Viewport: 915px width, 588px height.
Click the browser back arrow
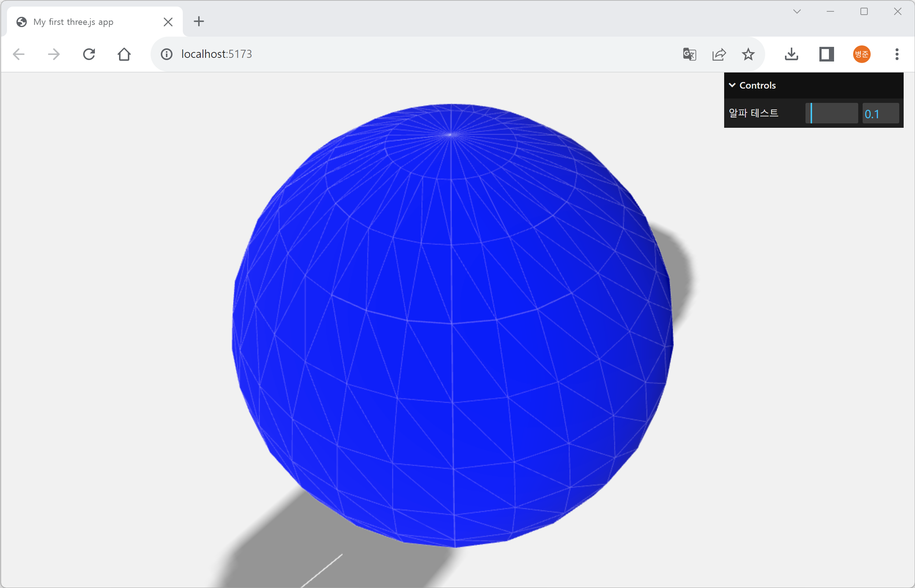[x=18, y=54]
